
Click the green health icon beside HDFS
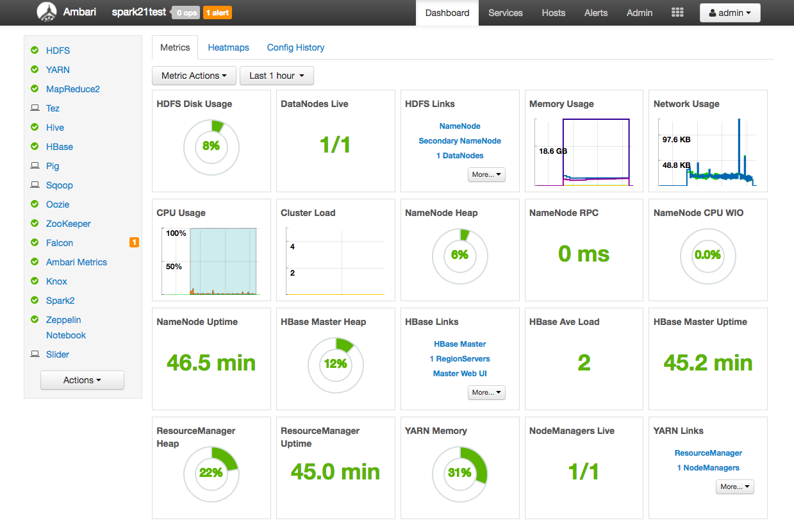click(x=35, y=50)
